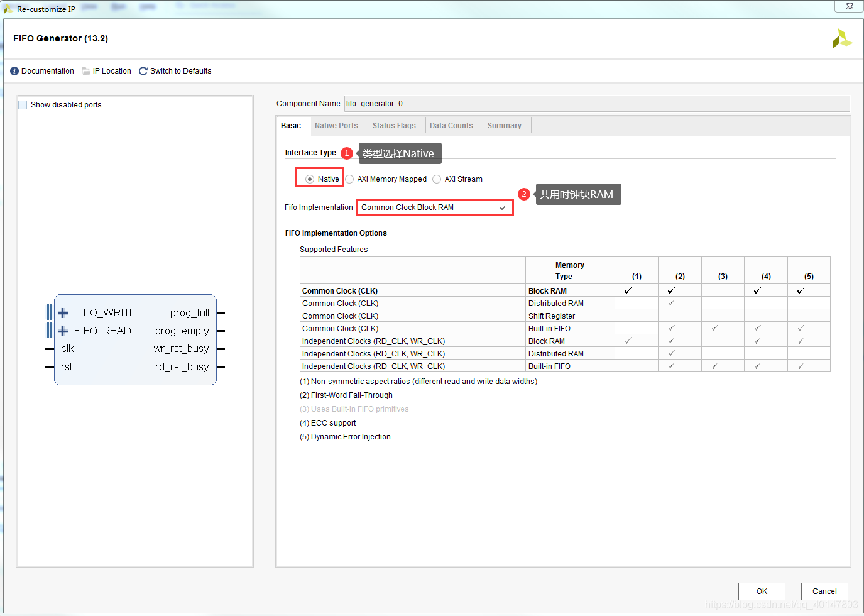Edit the Component Name field
Viewport: 864px width, 616px height.
click(597, 104)
